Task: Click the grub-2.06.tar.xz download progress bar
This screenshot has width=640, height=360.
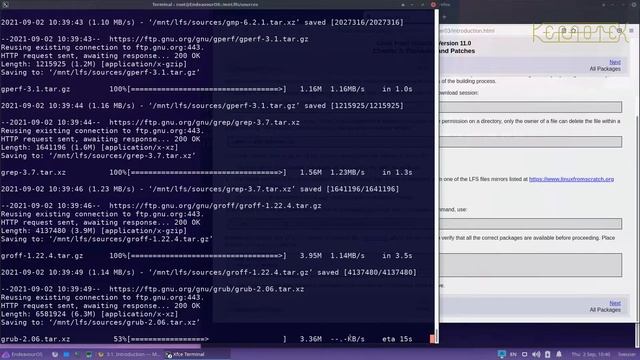Action: (207, 339)
